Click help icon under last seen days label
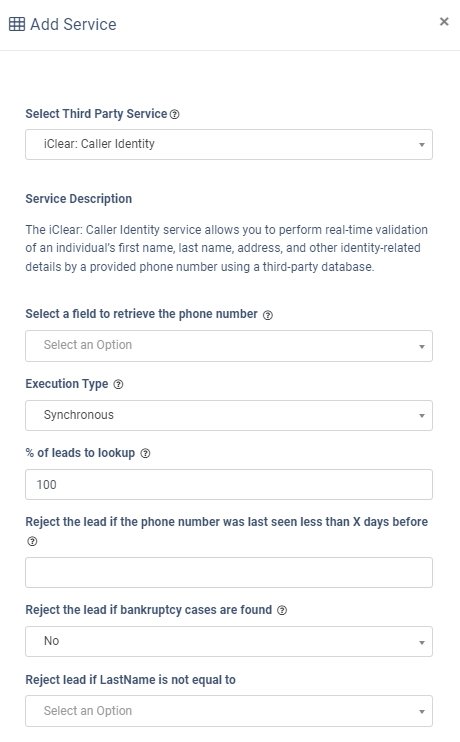Screen dimensions: 460x742 click(x=32, y=541)
